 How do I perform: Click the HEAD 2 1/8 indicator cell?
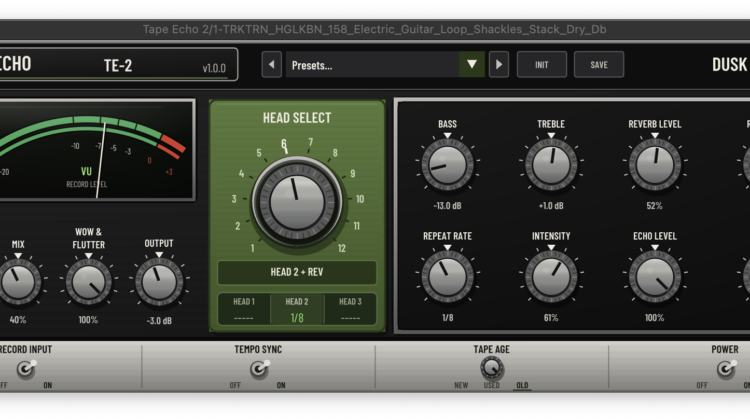coord(297,309)
